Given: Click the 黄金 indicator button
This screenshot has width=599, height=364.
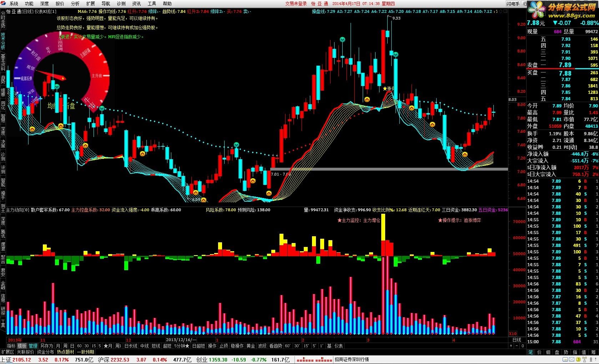Looking at the screenshot, I should coord(251,346).
